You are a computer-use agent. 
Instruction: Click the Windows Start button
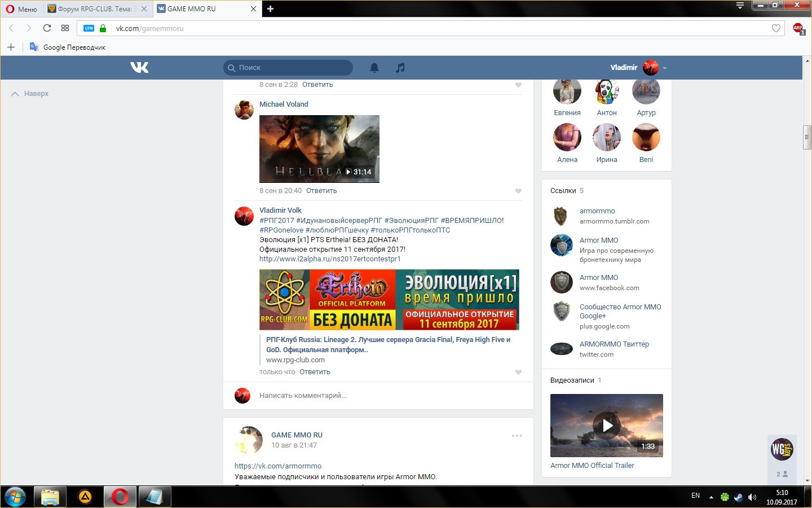[15, 497]
